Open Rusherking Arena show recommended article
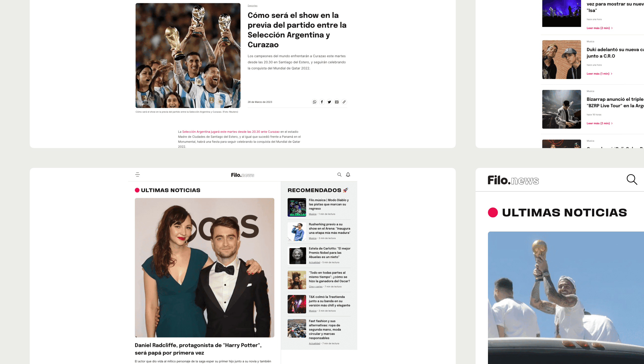This screenshot has width=644, height=364. click(329, 229)
